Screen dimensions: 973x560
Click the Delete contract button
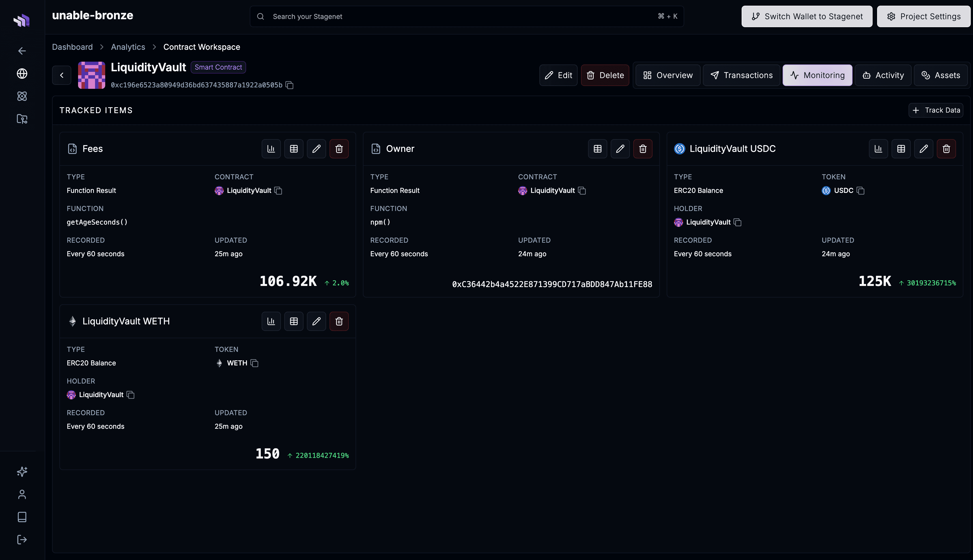click(605, 76)
